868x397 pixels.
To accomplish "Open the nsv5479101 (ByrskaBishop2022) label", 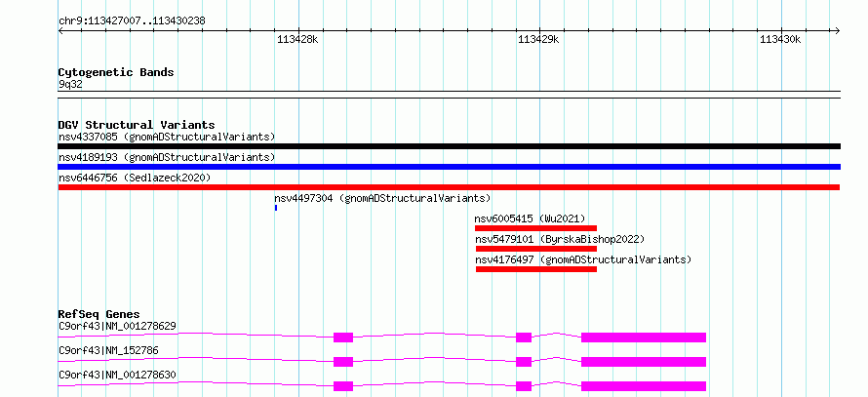I will [560, 239].
